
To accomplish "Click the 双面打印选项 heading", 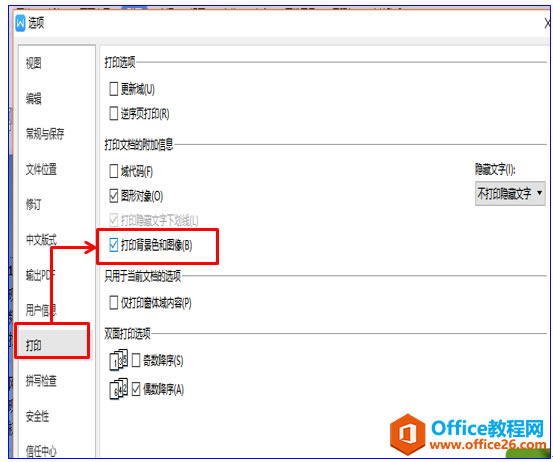I will tap(127, 333).
